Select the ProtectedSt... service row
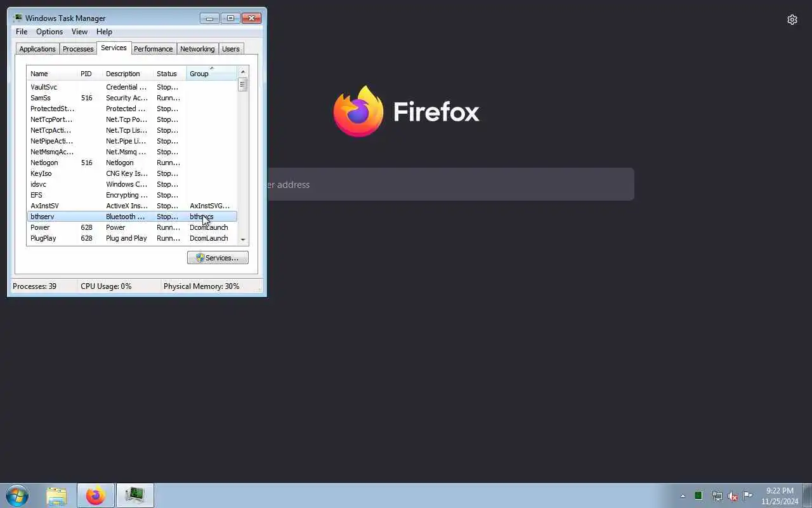 (132, 109)
